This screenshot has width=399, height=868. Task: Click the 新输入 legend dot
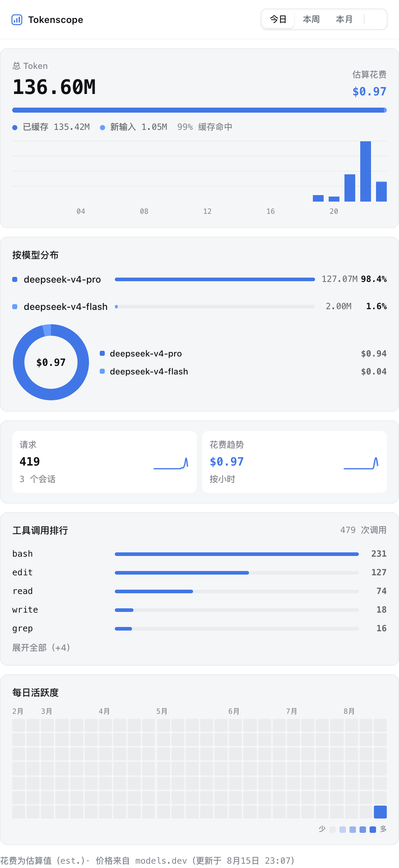pos(102,127)
